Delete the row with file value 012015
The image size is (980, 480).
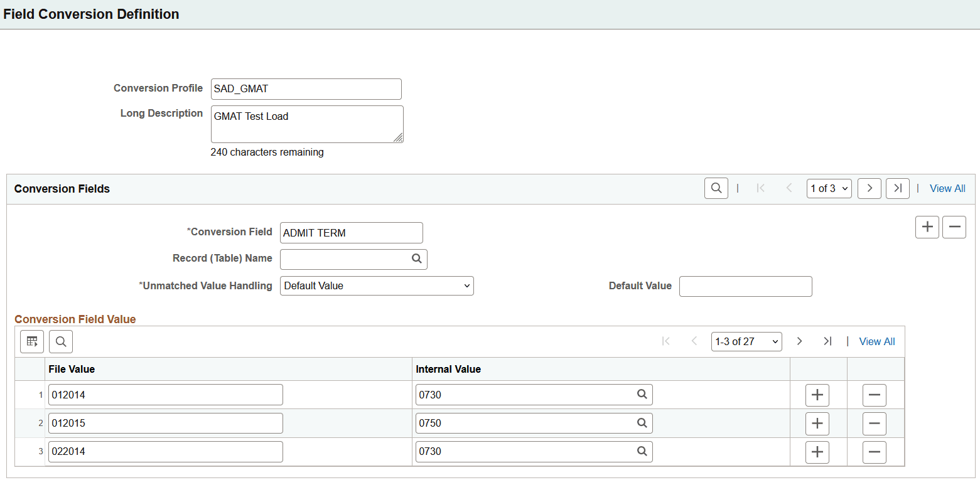875,423
